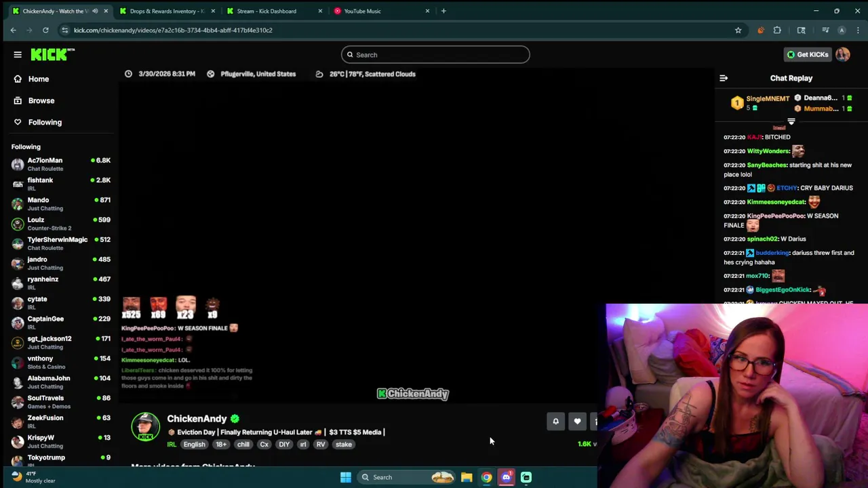Click the Kick logo
The width and height of the screenshot is (868, 488).
[x=52, y=54]
